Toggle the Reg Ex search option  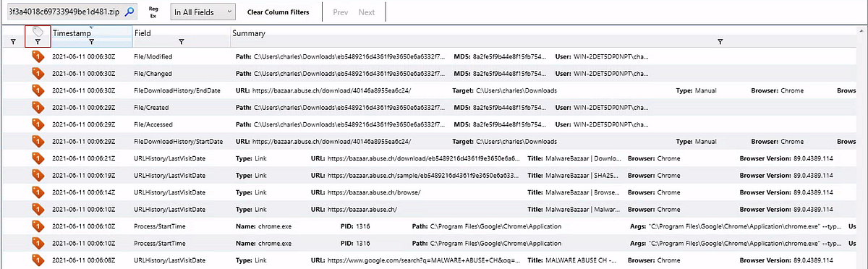(153, 12)
